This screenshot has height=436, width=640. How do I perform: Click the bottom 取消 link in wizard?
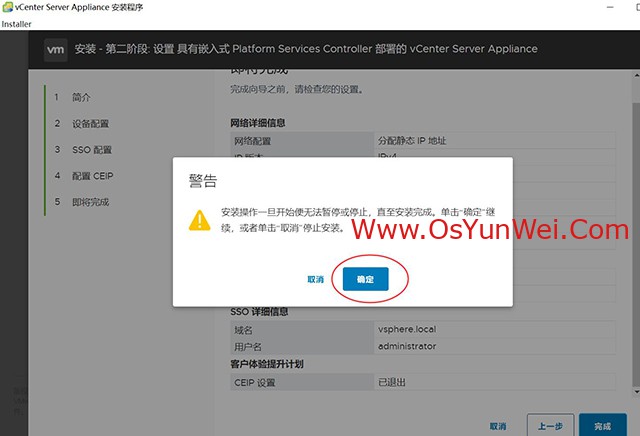(x=498, y=426)
